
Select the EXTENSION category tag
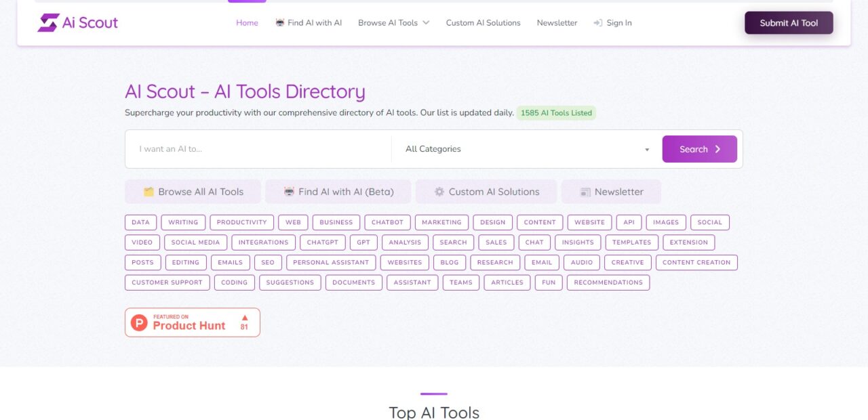pos(689,243)
